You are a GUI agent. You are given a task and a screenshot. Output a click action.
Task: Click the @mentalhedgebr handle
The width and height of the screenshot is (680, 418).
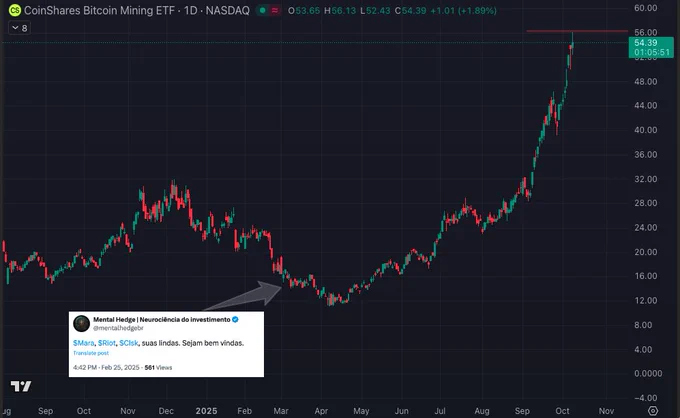tap(118, 328)
